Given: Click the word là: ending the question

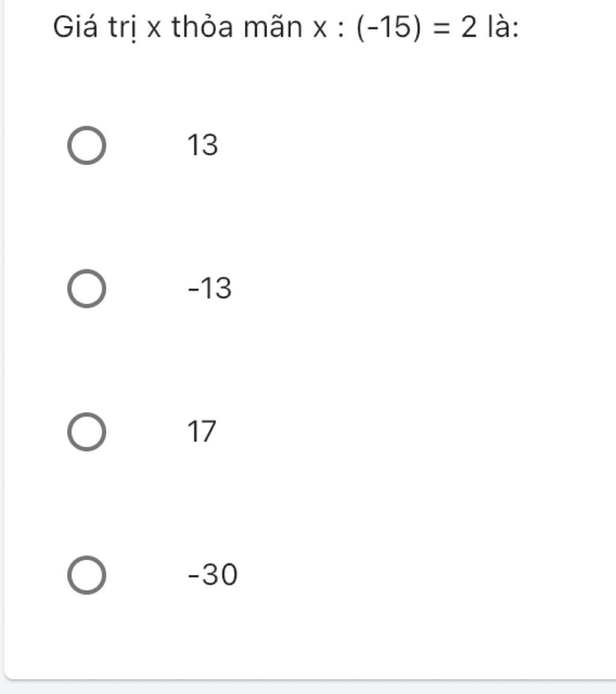Looking at the screenshot, I should pyautogui.click(x=504, y=27).
